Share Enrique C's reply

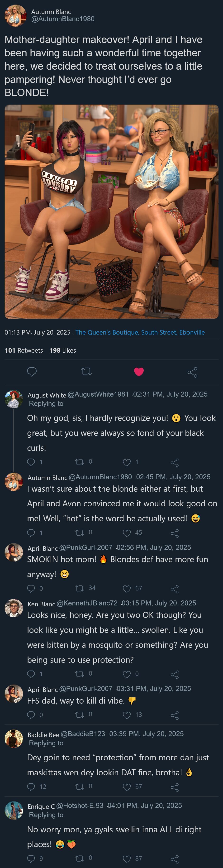(175, 858)
